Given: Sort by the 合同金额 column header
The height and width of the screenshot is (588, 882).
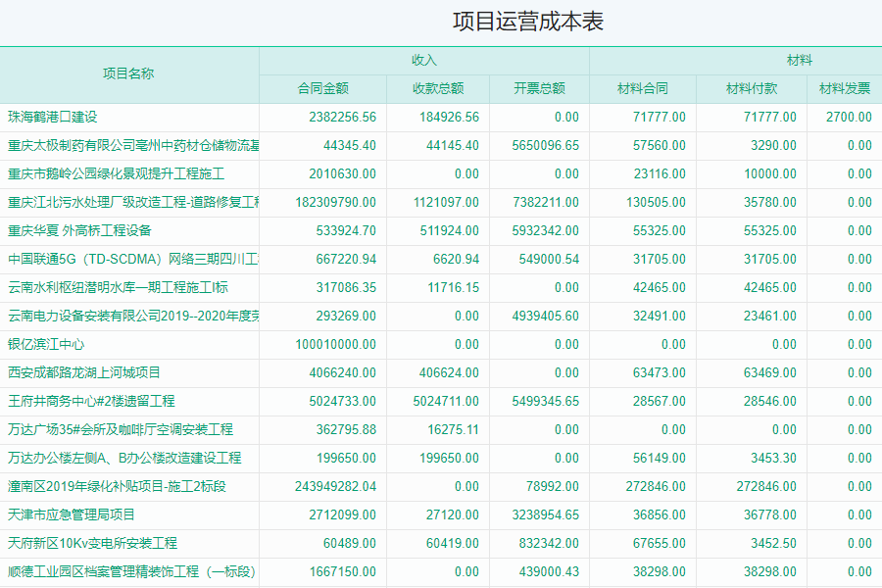Looking at the screenshot, I should pos(322,88).
